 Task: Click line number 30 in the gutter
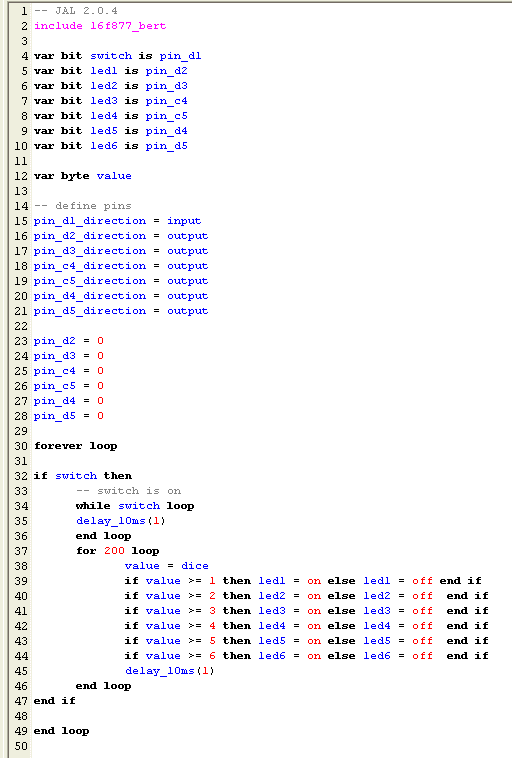tap(21, 446)
